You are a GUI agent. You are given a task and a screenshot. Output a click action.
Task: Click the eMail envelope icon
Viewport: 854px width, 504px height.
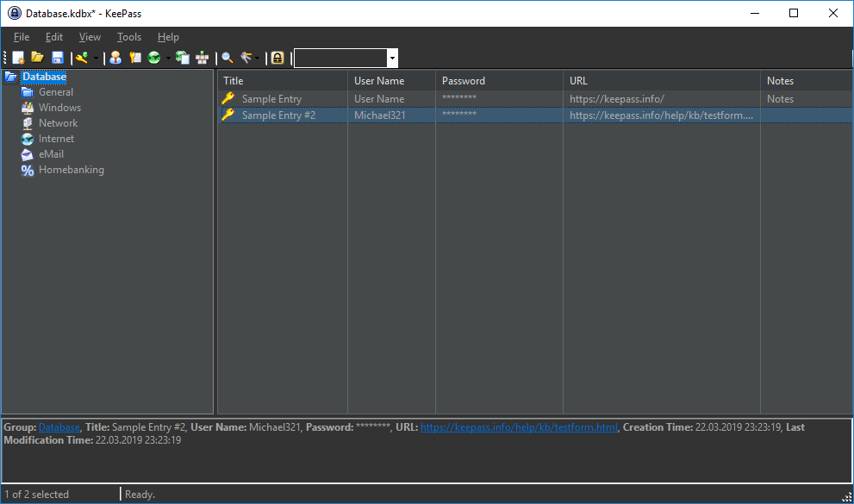click(x=28, y=154)
